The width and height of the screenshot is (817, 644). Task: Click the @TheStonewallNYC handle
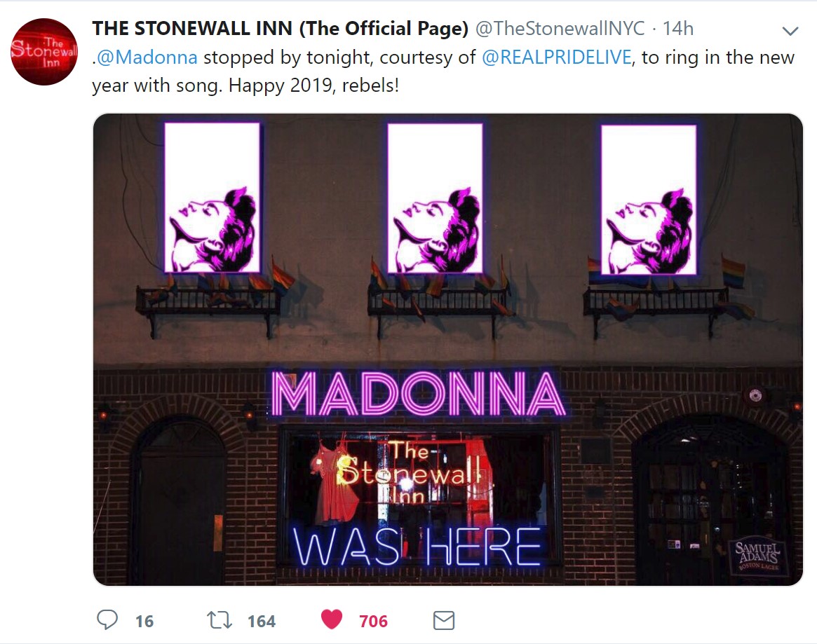560,29
